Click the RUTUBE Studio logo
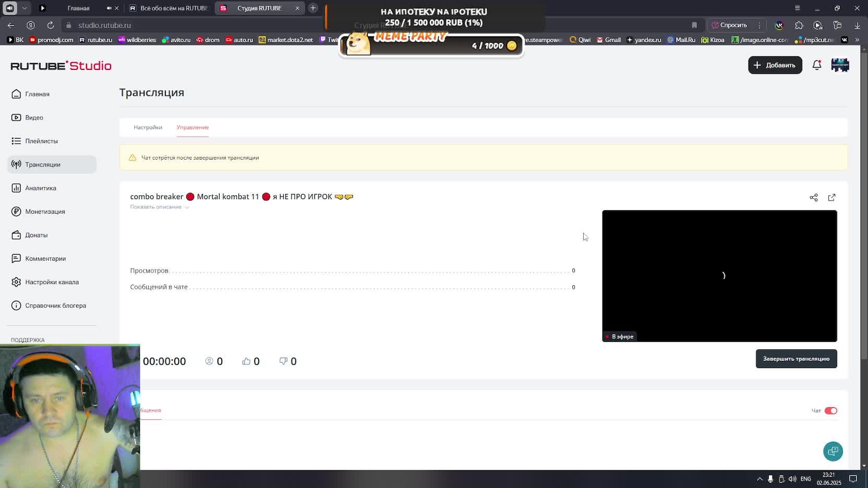 tap(61, 66)
